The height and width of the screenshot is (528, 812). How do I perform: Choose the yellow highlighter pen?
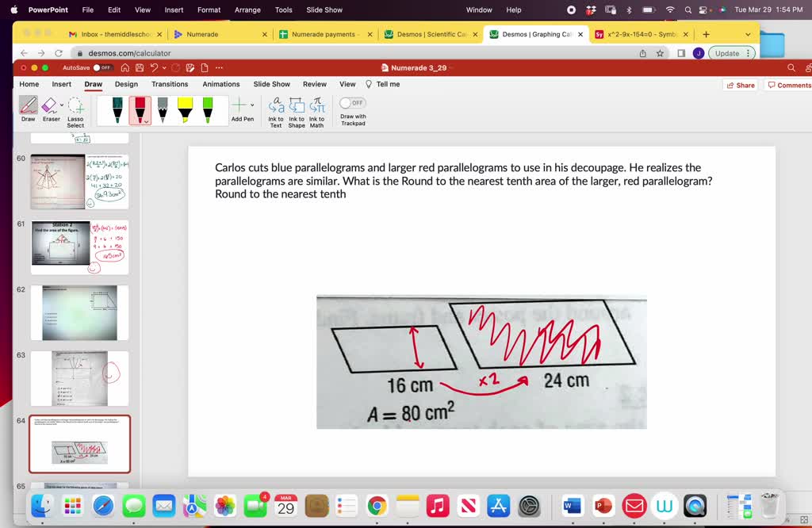[185, 109]
